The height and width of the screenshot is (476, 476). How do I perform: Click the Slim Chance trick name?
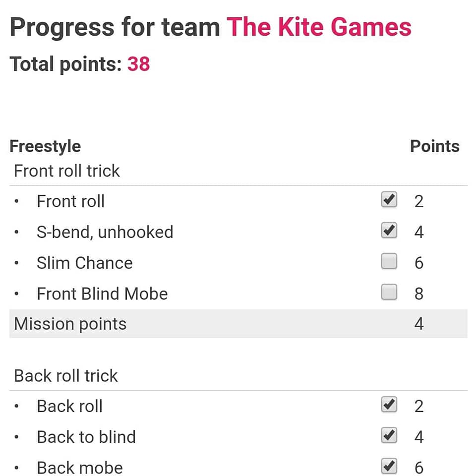click(x=85, y=263)
